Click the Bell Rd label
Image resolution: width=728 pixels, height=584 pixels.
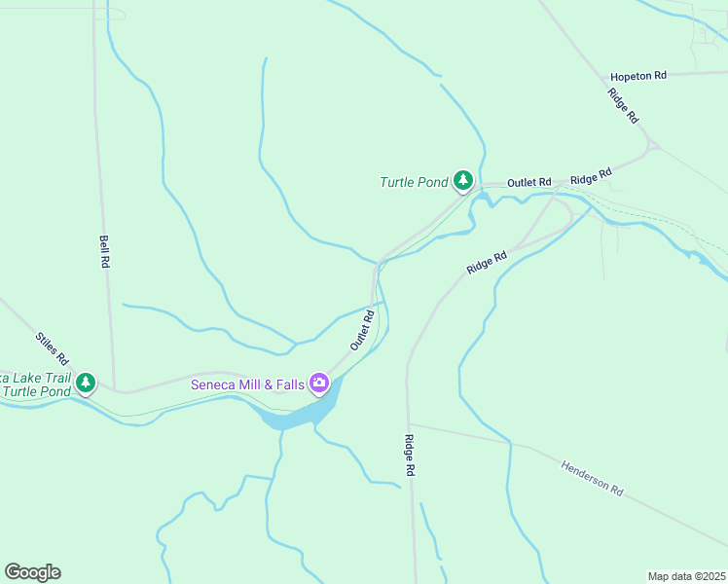[104, 251]
